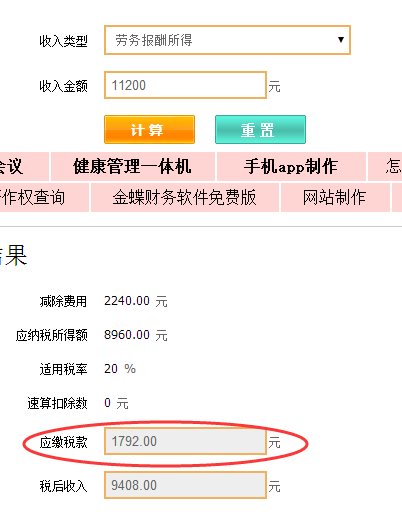This screenshot has height=529, width=402.
Task: Open the 手机app制作 ad link
Action: [291, 167]
